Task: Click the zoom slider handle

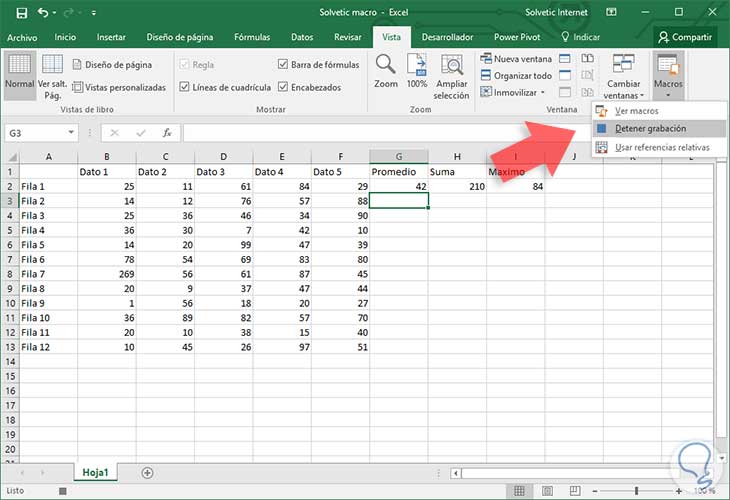Action: (636, 491)
